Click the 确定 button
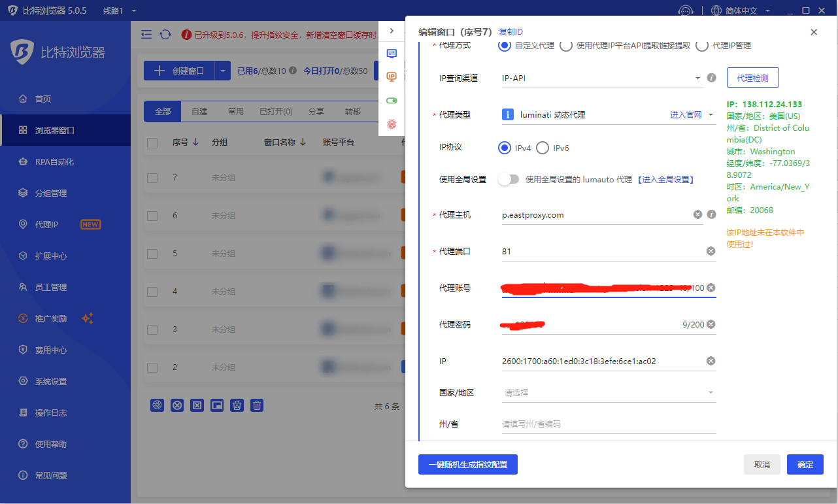Viewport: 838px width, 504px height. (x=805, y=465)
